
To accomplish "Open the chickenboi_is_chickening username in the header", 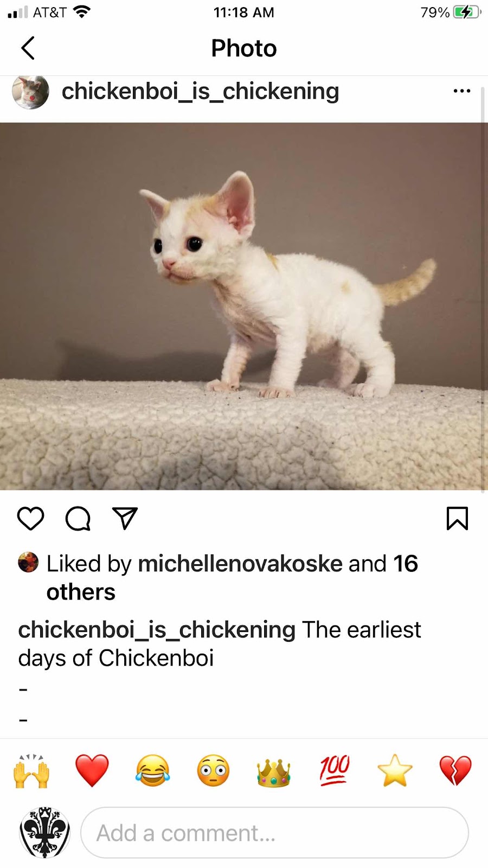I will [200, 91].
